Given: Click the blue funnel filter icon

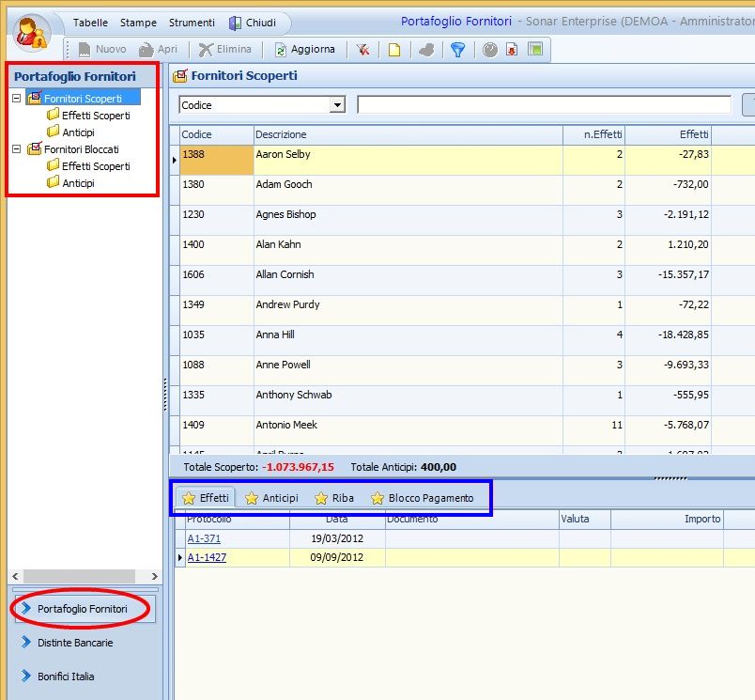Looking at the screenshot, I should (x=457, y=50).
